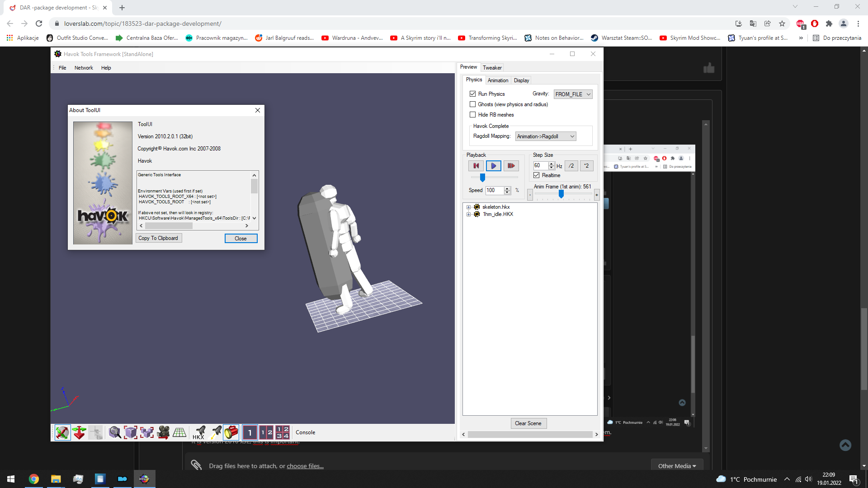The width and height of the screenshot is (868, 488).
Task: Toggle the red flashlight lighting icon
Action: (231, 432)
